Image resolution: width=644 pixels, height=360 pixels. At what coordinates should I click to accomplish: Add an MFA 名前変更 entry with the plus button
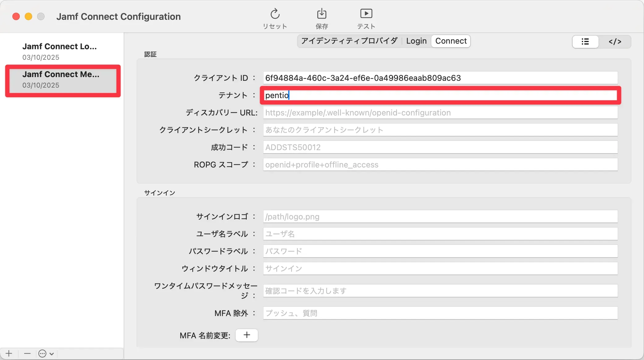tap(246, 335)
